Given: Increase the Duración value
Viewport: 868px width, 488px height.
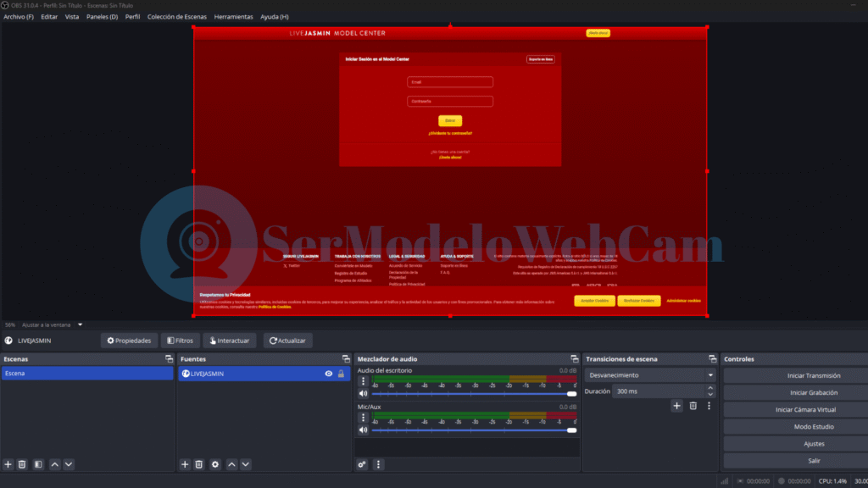Looking at the screenshot, I should (710, 388).
